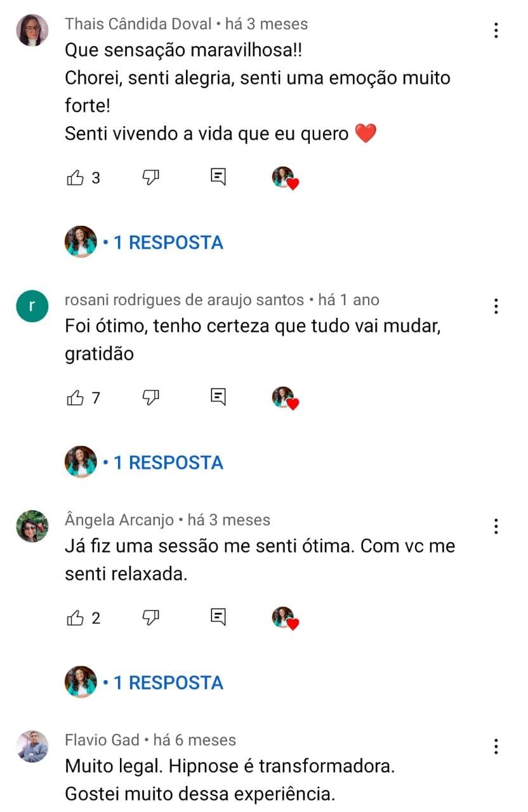Open reply box on rosani's comment
This screenshot has height=812, width=528.
point(218,398)
